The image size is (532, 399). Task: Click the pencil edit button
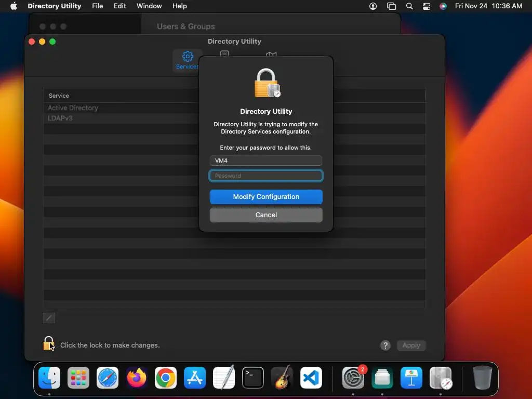49,318
